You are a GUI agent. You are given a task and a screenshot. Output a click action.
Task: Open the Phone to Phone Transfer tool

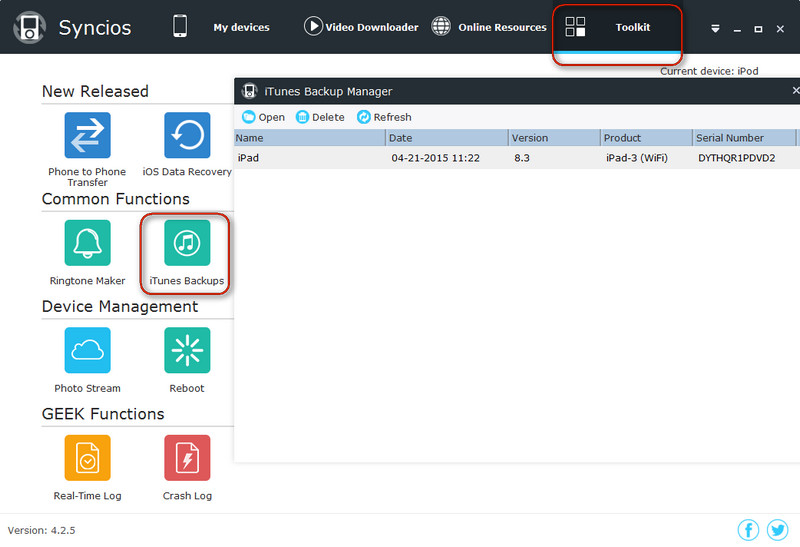point(87,135)
